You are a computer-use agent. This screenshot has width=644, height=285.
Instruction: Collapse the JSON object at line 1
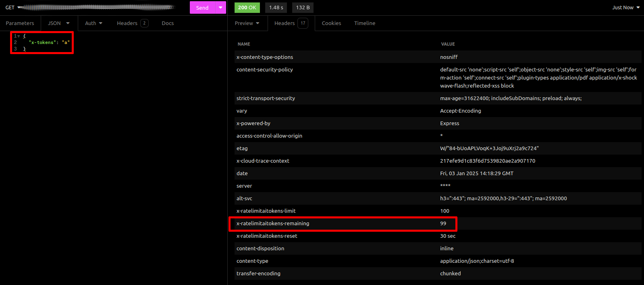click(x=19, y=36)
